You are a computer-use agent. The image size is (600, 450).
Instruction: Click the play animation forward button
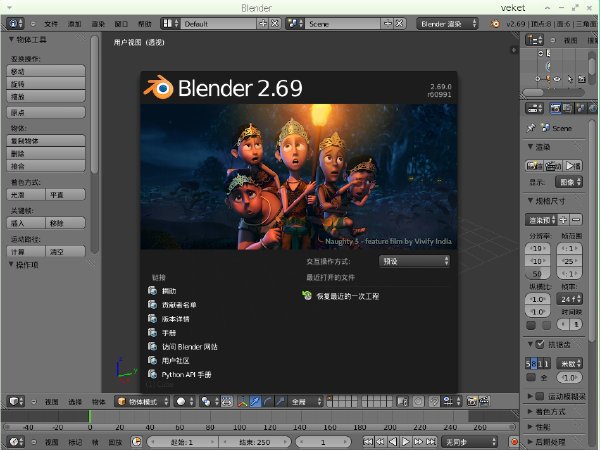(406, 442)
